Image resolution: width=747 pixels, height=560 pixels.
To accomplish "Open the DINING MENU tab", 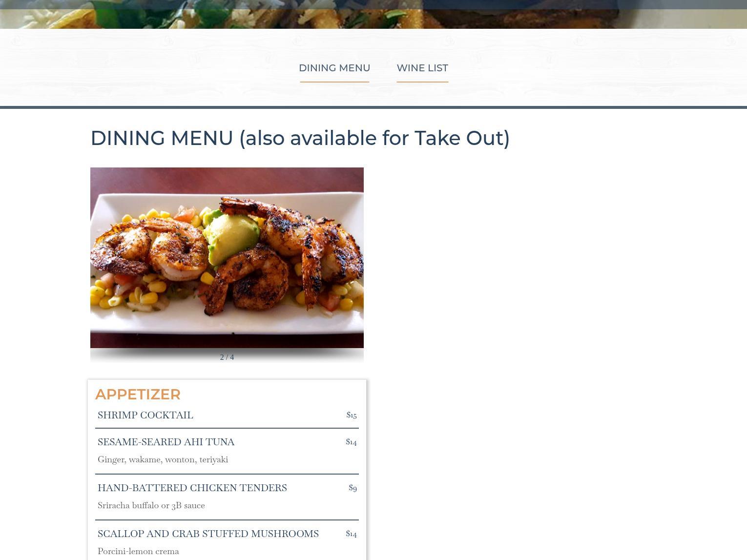I will tap(334, 68).
